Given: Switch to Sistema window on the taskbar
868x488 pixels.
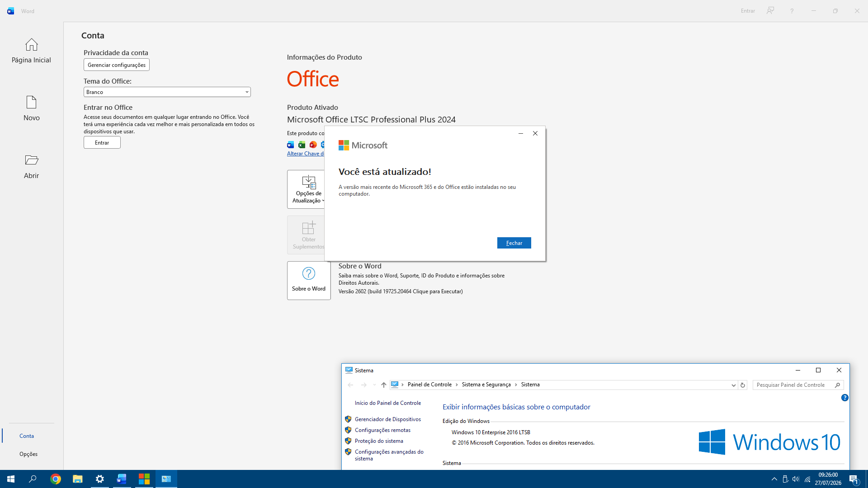Looking at the screenshot, I should point(166,479).
